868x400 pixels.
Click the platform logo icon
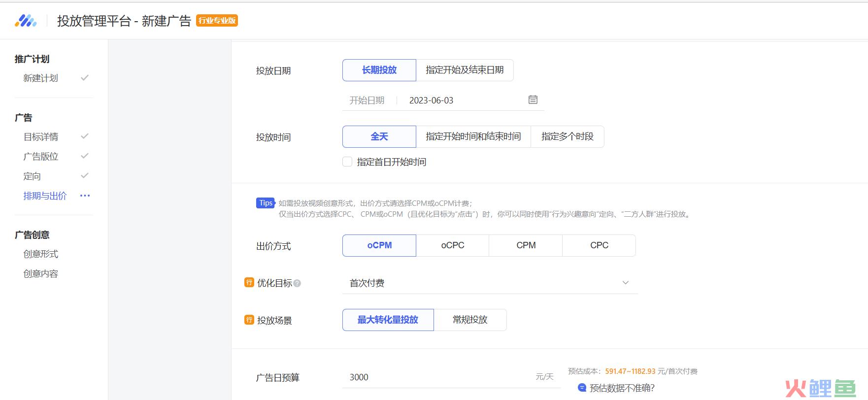click(x=26, y=21)
